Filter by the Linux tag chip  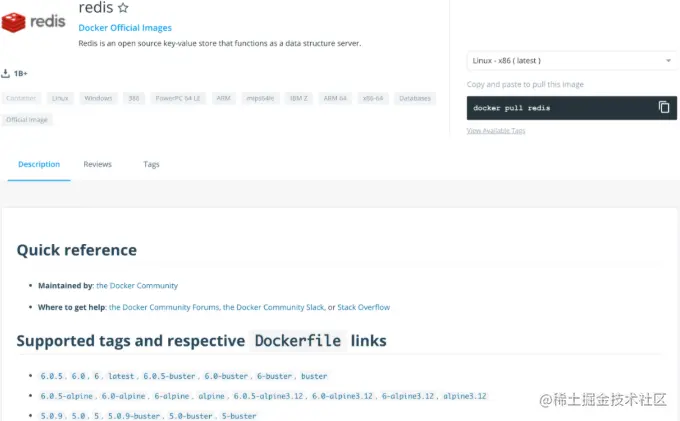pos(61,98)
